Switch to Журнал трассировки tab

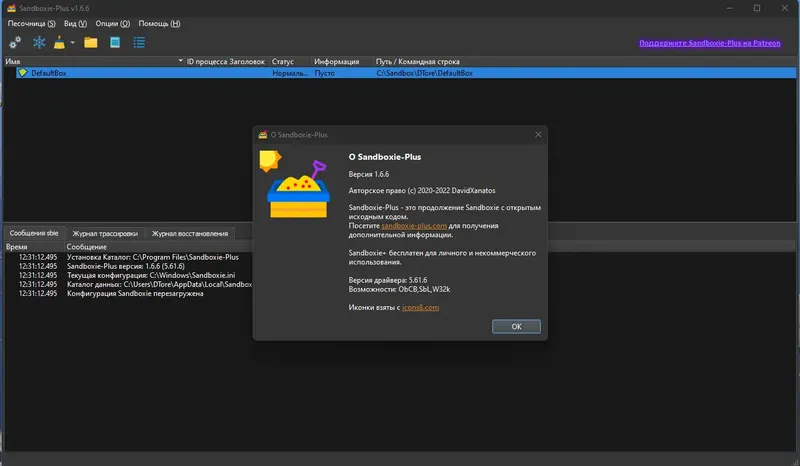click(x=105, y=233)
